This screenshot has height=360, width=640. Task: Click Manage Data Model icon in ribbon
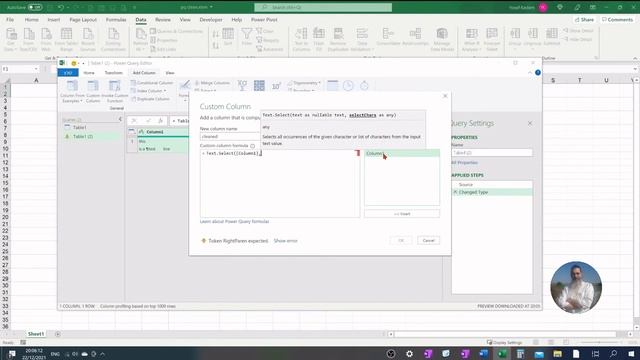coord(442,40)
